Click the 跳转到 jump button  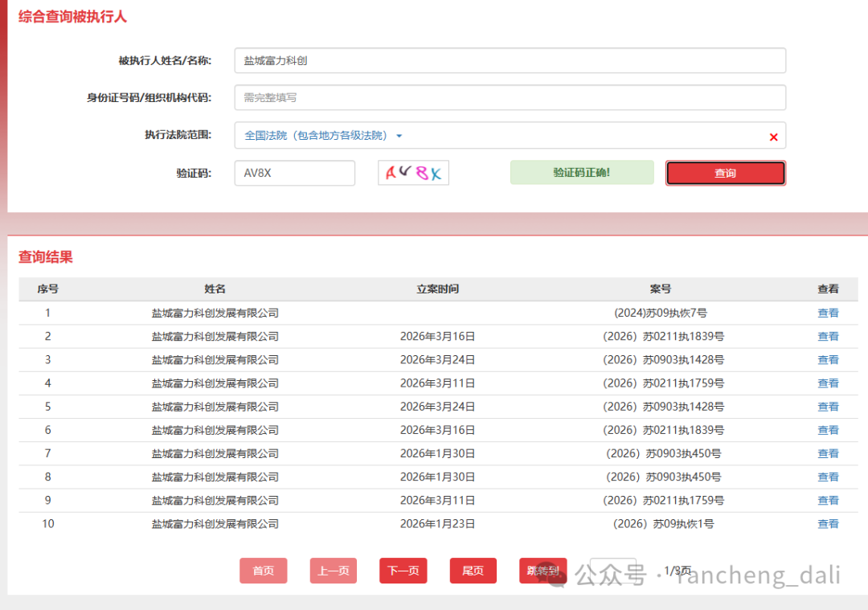tap(542, 571)
